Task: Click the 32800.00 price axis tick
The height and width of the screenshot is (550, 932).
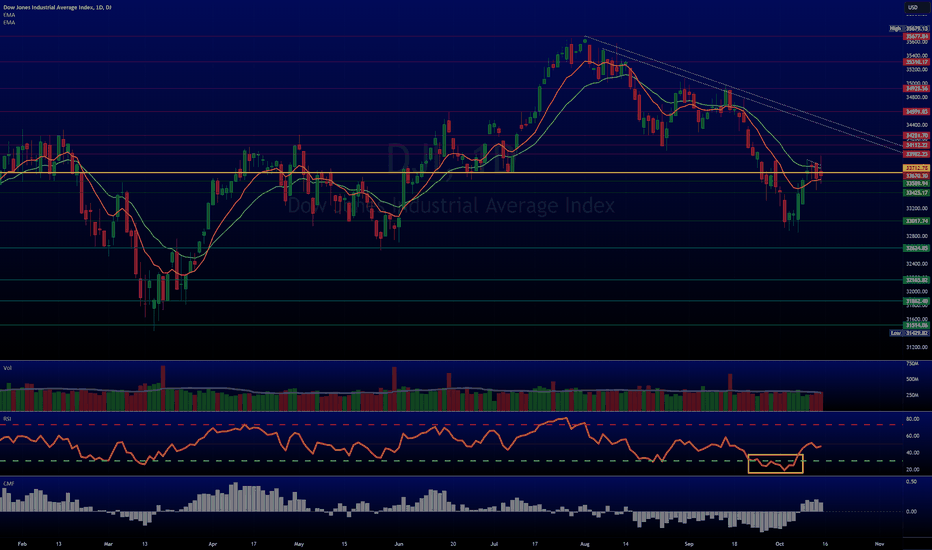Action: tap(917, 237)
